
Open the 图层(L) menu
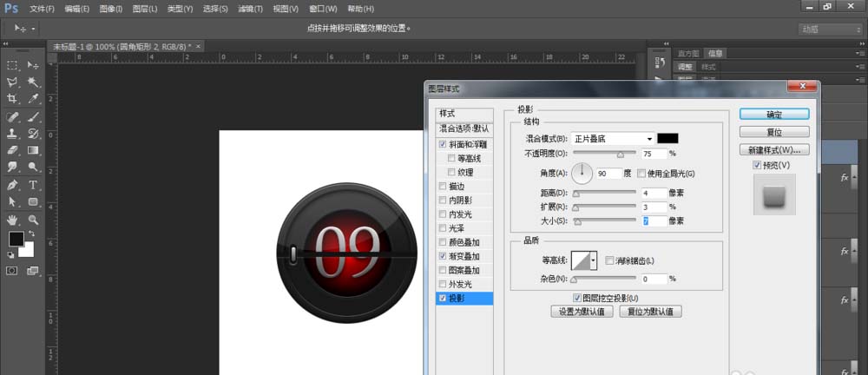coord(146,9)
